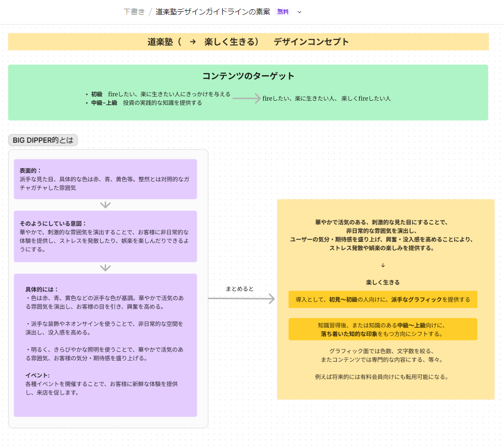
Task: Select the purple 表面的 sticky note
Action: [105, 179]
